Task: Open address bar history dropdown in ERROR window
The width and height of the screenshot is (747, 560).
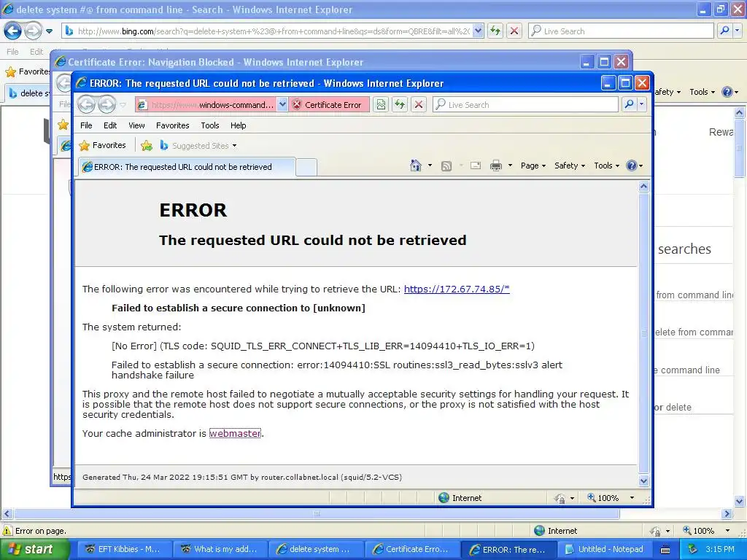Action: pyautogui.click(x=282, y=105)
